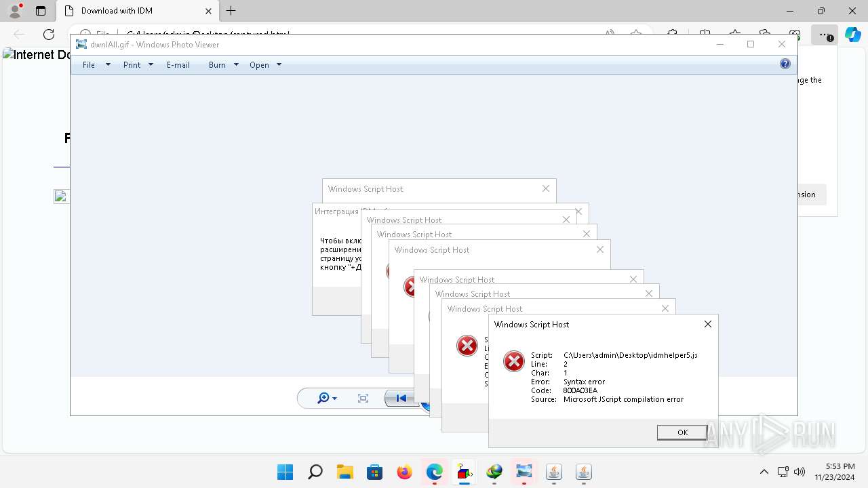Open taskbar Search
The width and height of the screenshot is (868, 488).
(315, 472)
